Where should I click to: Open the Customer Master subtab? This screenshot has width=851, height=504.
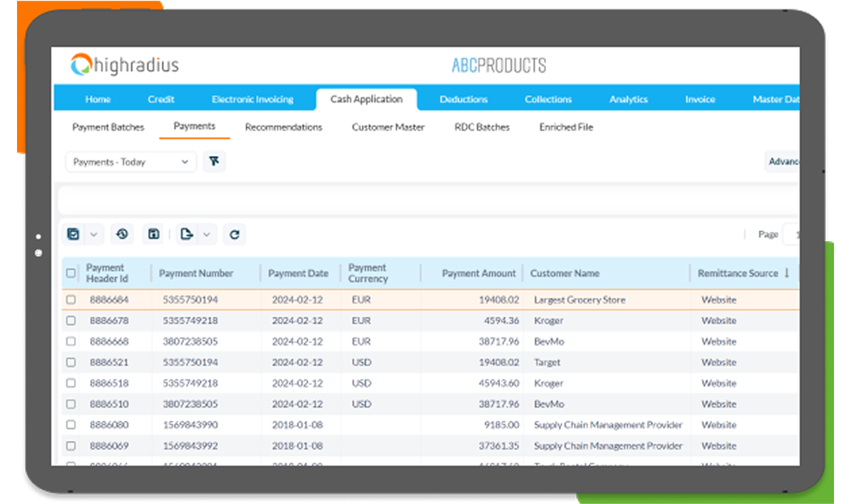[x=388, y=127]
